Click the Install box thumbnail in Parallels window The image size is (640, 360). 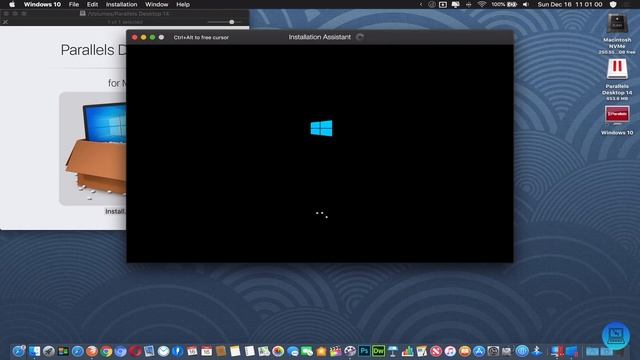tap(93, 149)
